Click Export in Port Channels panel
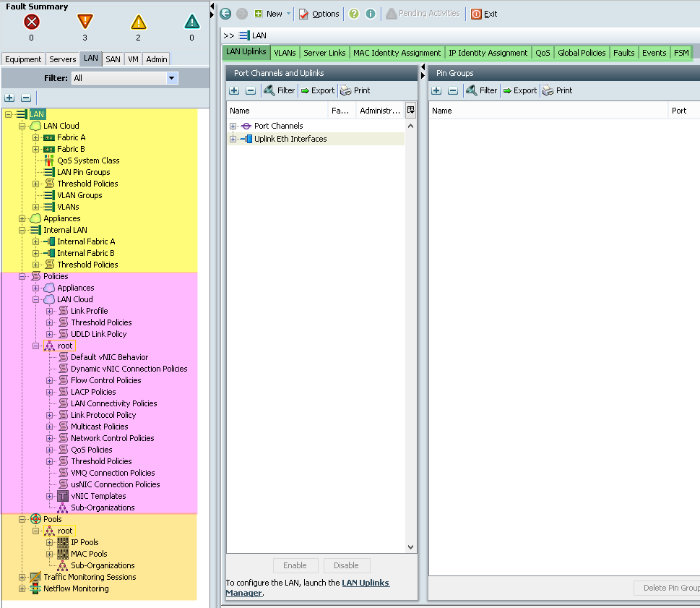Screen dimensions: 700x608 coord(317,90)
